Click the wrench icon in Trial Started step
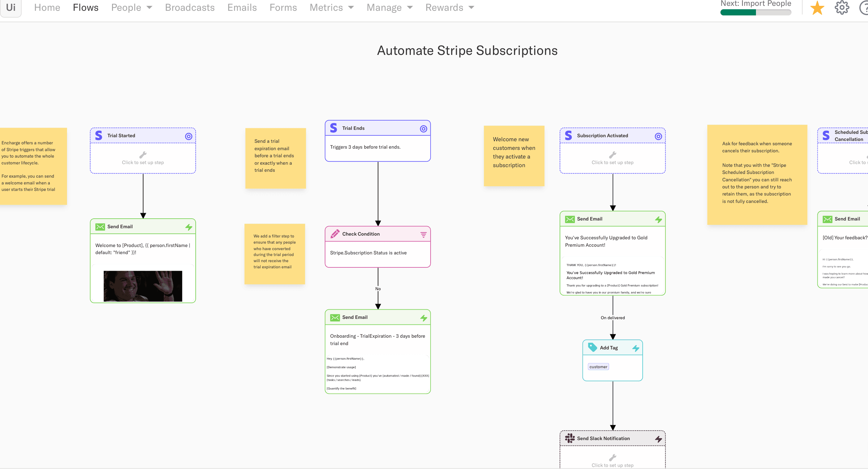This screenshot has height=470, width=868. coord(143,155)
